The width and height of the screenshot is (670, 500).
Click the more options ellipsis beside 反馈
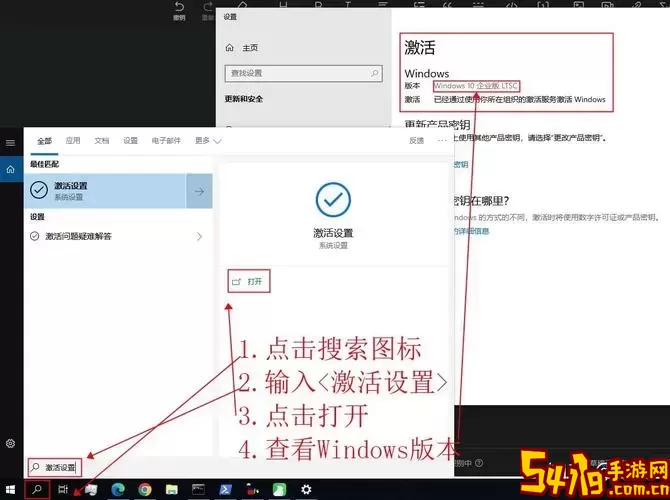442,140
